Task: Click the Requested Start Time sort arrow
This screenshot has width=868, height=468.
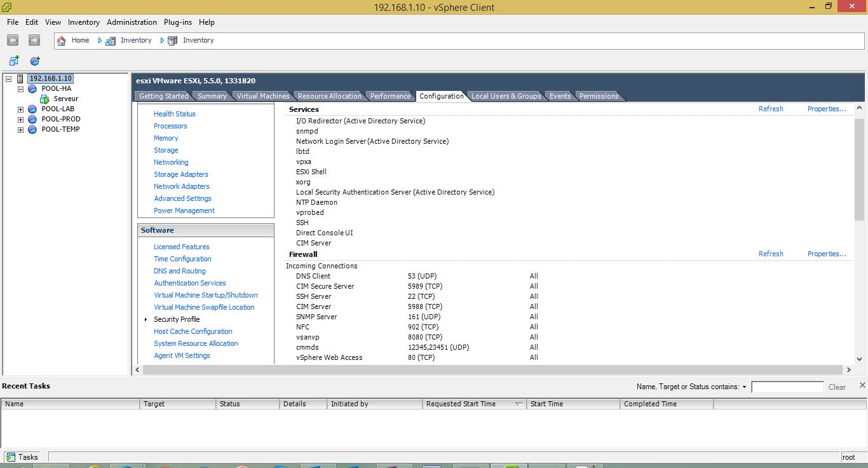Action: click(518, 404)
